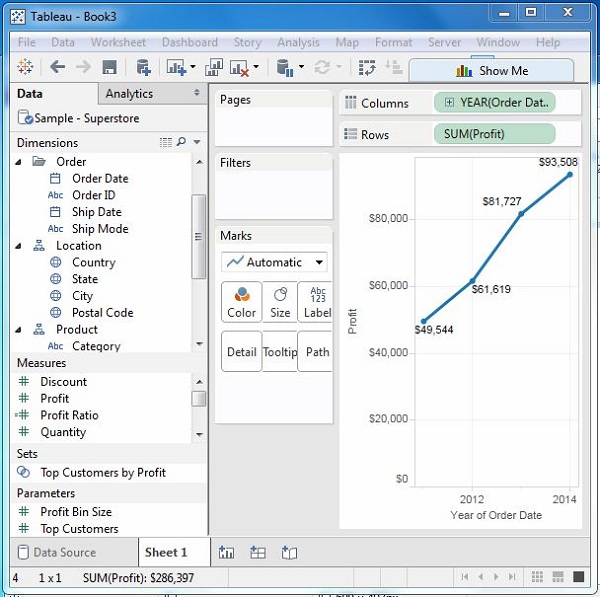This screenshot has height=597, width=600.
Task: Open the Analysis menu
Action: click(298, 43)
